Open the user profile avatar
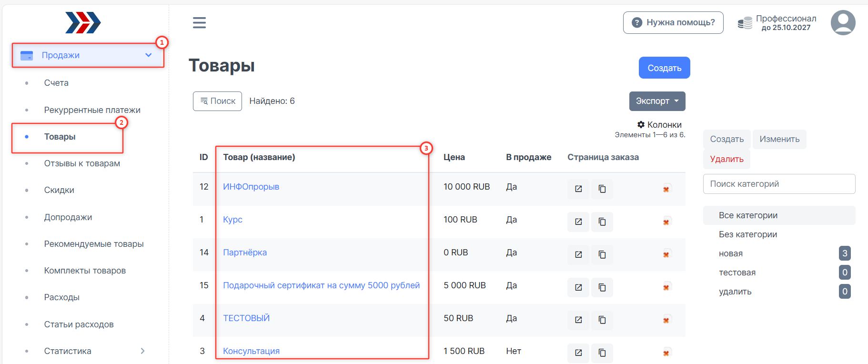 [842, 22]
